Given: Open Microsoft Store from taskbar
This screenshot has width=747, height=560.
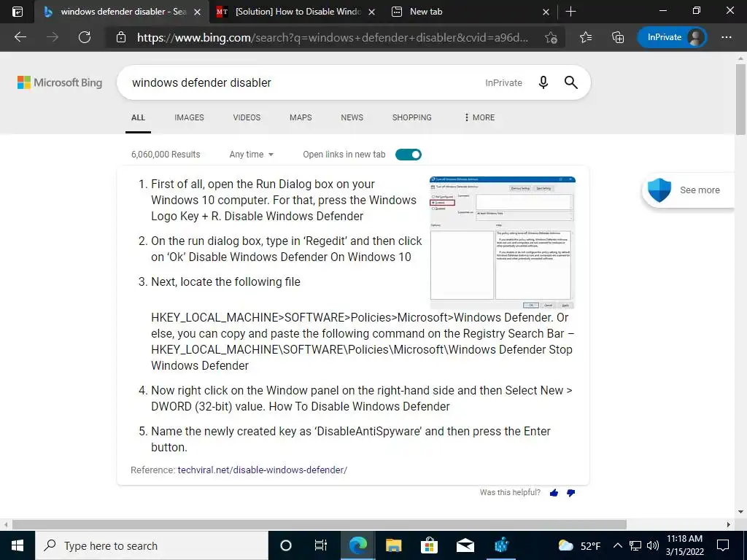Looking at the screenshot, I should 429,545.
